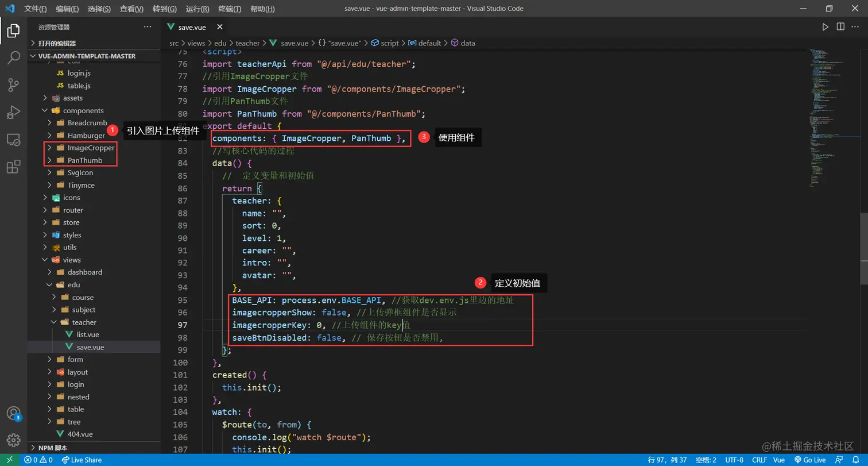Image resolution: width=868 pixels, height=466 pixels.
Task: Open the 运行(R) menu
Action: point(198,9)
